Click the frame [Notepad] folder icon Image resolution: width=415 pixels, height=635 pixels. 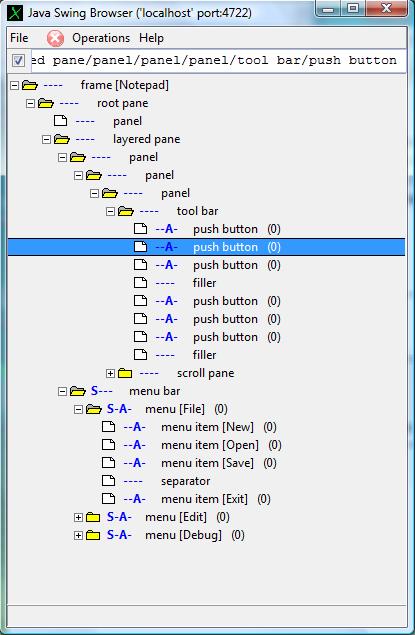point(30,85)
